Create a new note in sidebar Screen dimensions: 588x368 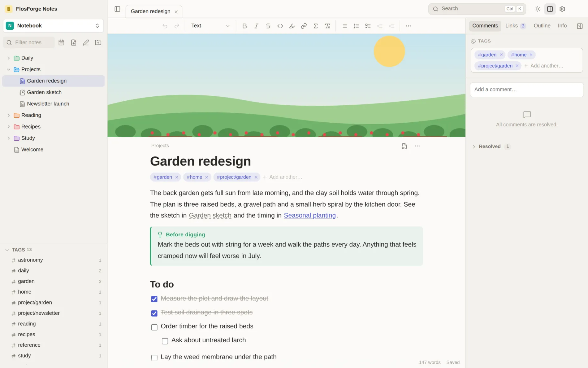[x=74, y=42]
